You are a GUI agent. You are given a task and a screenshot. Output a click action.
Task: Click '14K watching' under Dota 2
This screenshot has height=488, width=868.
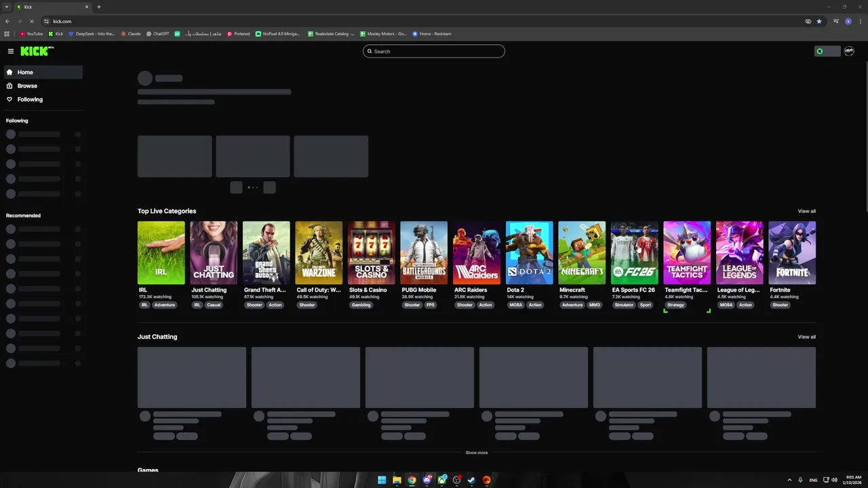click(x=520, y=297)
